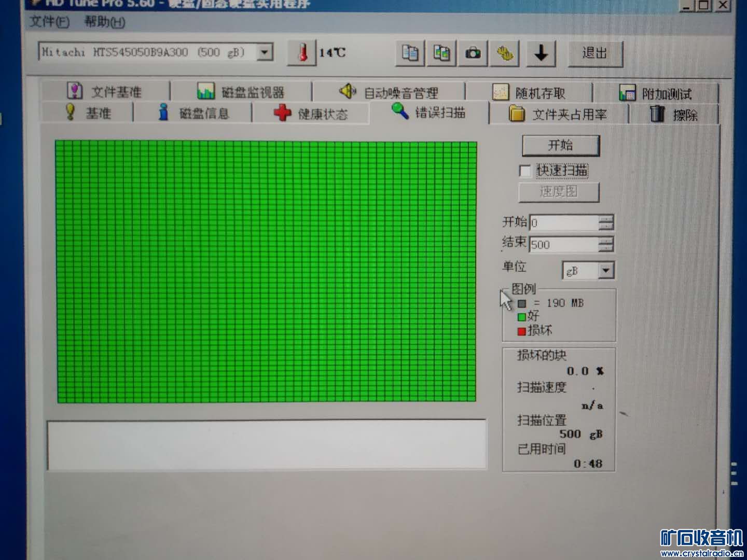Enable the 快速扫描 checkbox

point(525,171)
